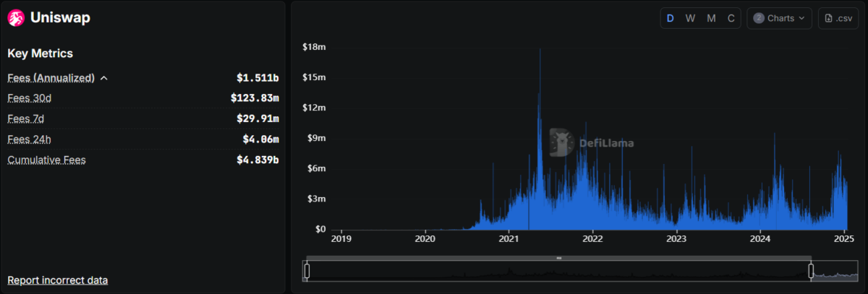This screenshot has height=294, width=868.
Task: Click the 2025 x-axis label
Action: click(844, 238)
